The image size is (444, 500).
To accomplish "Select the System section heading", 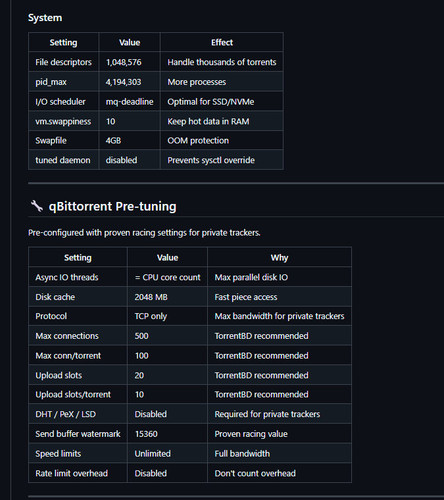I will 45,18.
